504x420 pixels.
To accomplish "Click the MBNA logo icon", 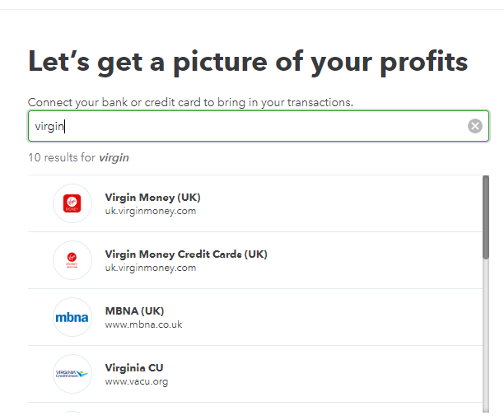I will (72, 317).
